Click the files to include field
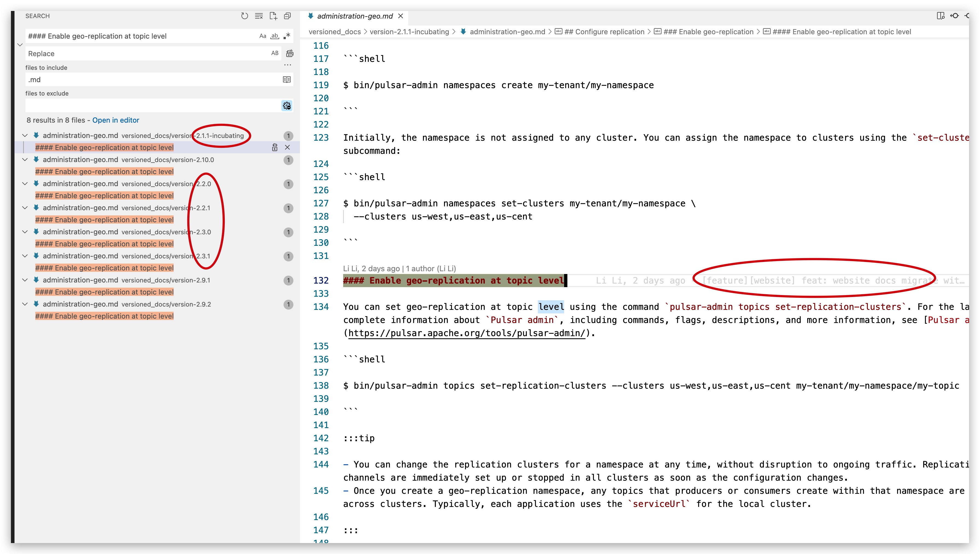980x554 pixels. (x=152, y=80)
